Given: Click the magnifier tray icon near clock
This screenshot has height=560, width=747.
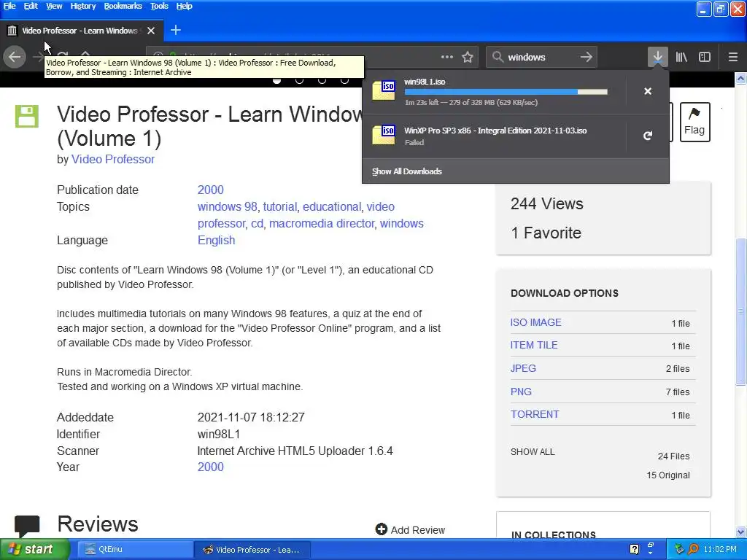Looking at the screenshot, I should (x=693, y=549).
